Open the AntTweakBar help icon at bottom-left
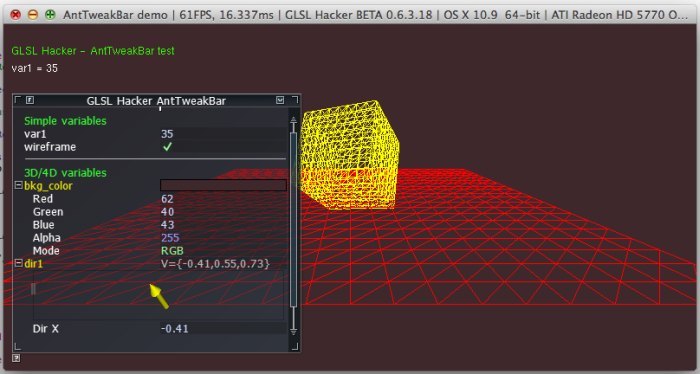Screen dimensions: 700x374 coord(16,358)
